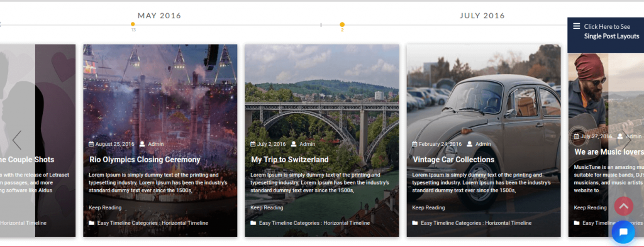Select the May 13 timeline dot
Viewport: 644px width, 247px height.
[133, 25]
